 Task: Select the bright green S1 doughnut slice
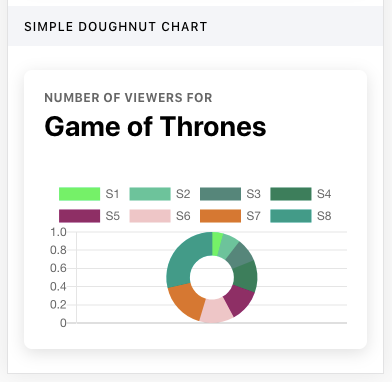tap(217, 243)
